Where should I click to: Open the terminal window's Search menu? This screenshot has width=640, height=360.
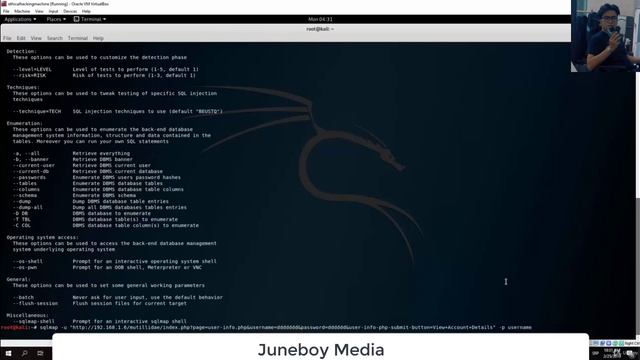pyautogui.click(x=55, y=38)
